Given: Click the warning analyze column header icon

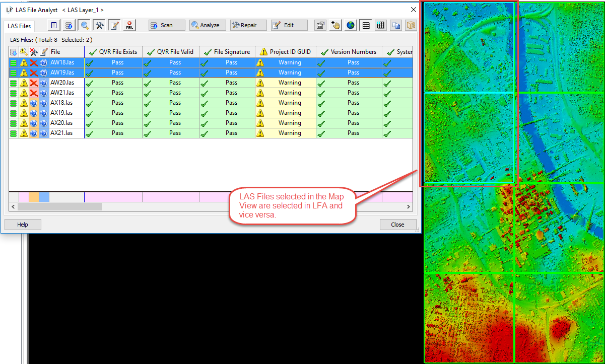Looking at the screenshot, I should pyautogui.click(x=24, y=52).
